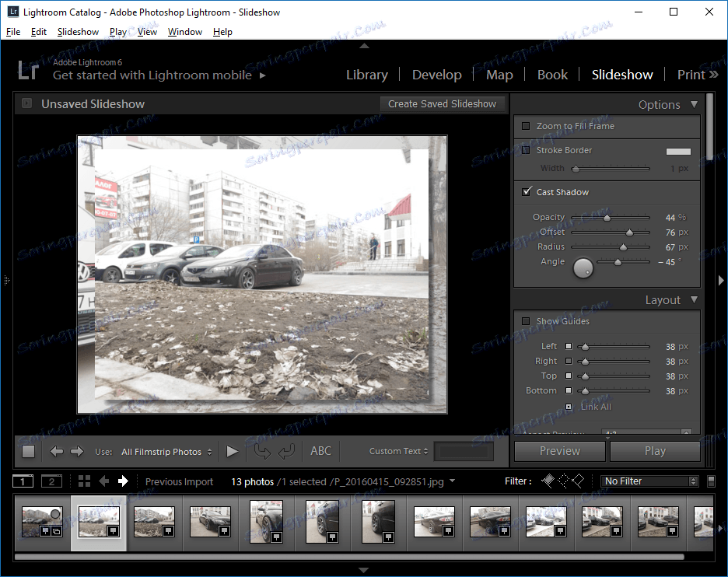
Task: Open Custom Text dropdown
Action: pos(398,451)
